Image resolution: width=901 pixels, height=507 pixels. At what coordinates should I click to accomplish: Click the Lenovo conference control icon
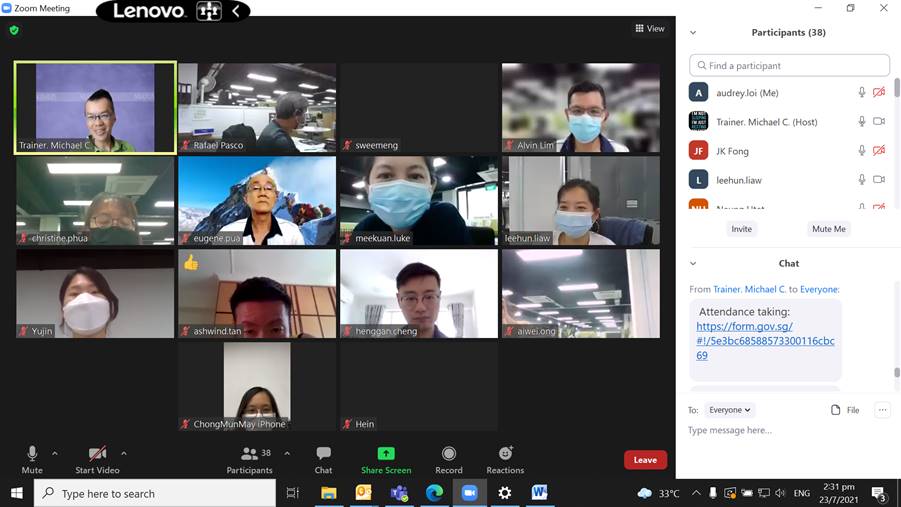tap(209, 11)
